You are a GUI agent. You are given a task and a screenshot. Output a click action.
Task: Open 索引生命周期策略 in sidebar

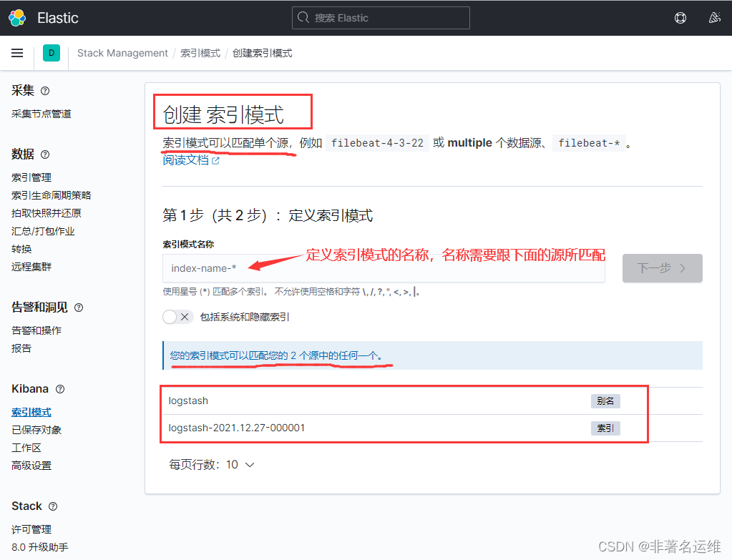52,195
